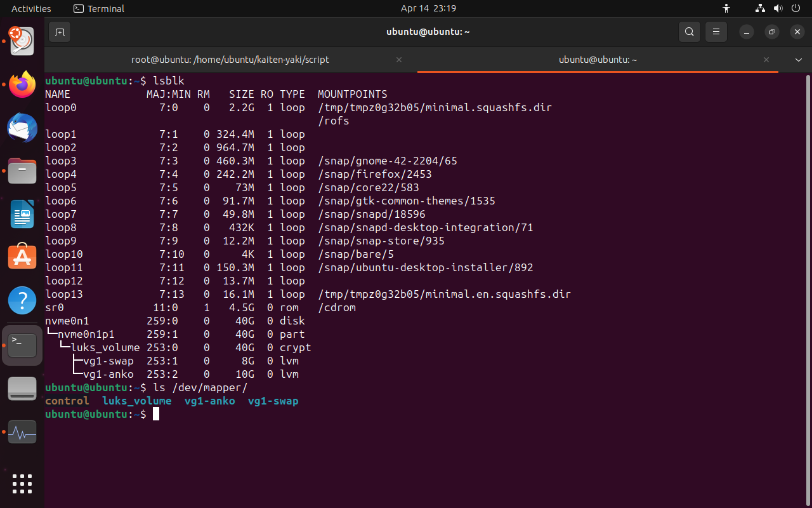Screen dimensions: 812x508
Task: Open System Monitor from the dock
Action: click(x=22, y=432)
